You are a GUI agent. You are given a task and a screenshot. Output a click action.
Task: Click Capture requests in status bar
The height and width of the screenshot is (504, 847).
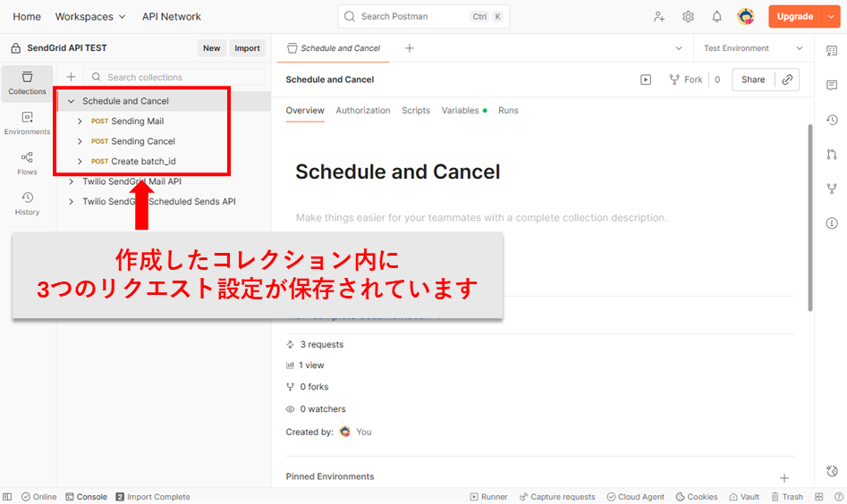(x=557, y=497)
